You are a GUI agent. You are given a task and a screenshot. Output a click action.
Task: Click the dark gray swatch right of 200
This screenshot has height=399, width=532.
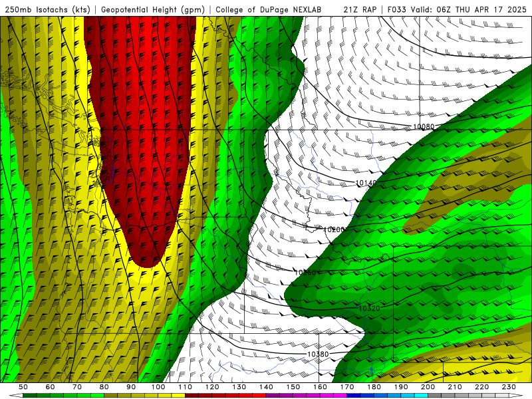(435, 396)
